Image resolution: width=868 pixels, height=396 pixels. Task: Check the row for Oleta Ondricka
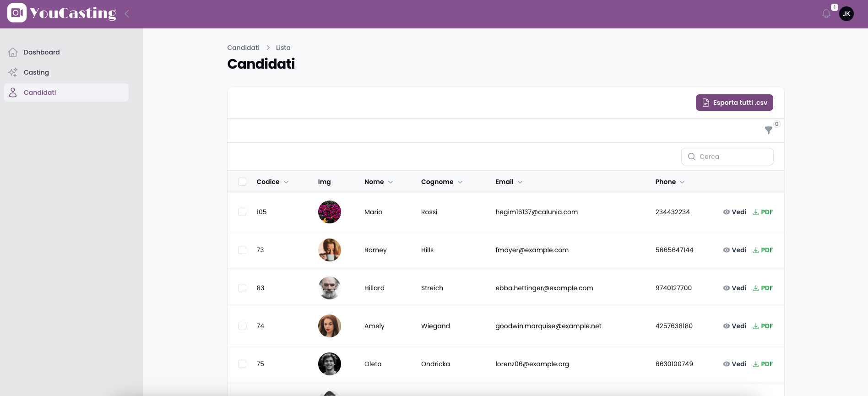[242, 364]
